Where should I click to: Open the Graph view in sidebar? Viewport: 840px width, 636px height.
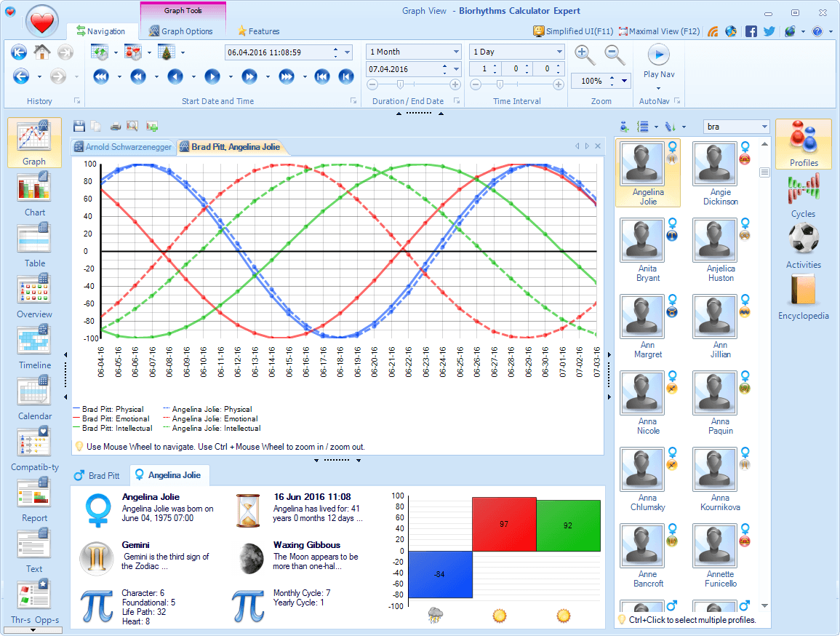pyautogui.click(x=34, y=143)
